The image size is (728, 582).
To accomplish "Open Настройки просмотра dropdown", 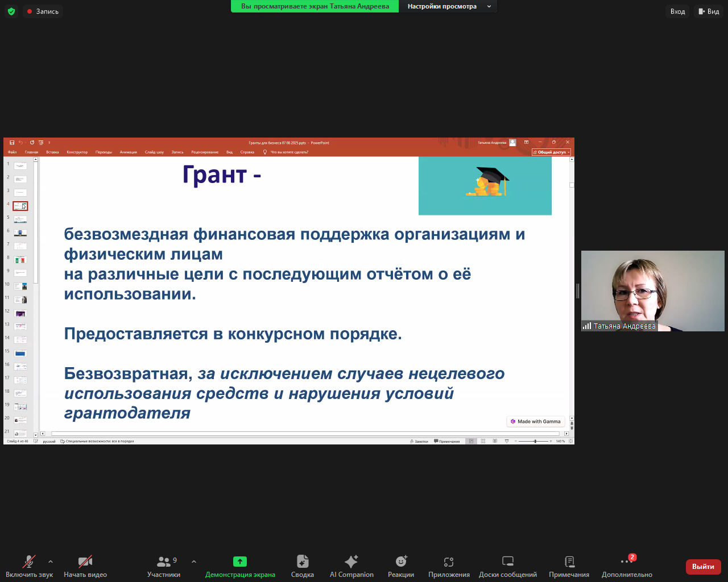I will (x=449, y=6).
